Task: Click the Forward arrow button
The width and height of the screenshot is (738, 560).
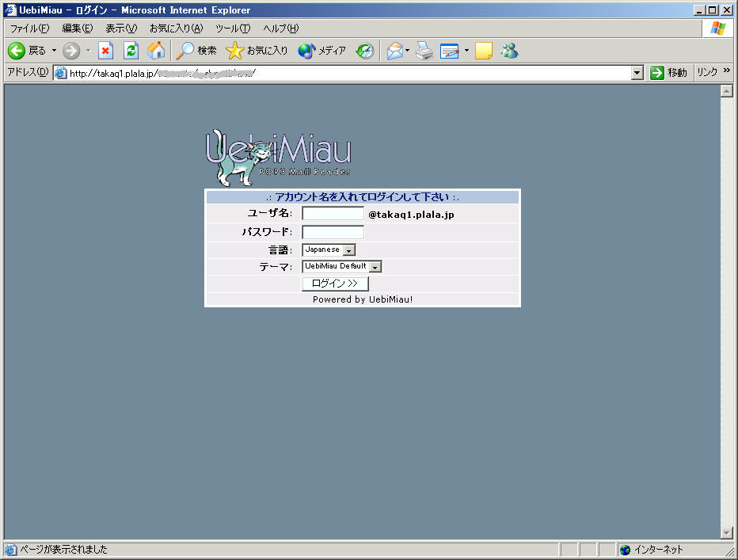Action: tap(71, 51)
